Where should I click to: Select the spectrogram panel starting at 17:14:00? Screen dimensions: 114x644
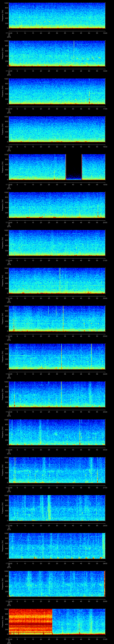57,16
